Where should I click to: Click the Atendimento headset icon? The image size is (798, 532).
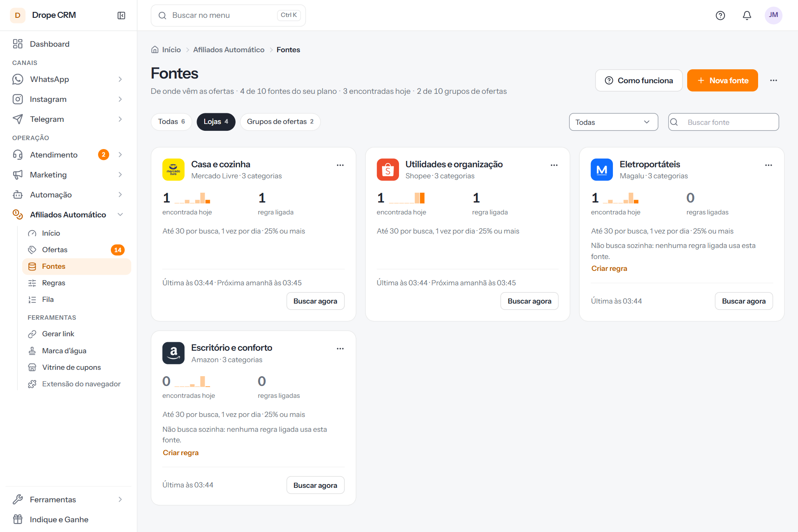(18, 155)
